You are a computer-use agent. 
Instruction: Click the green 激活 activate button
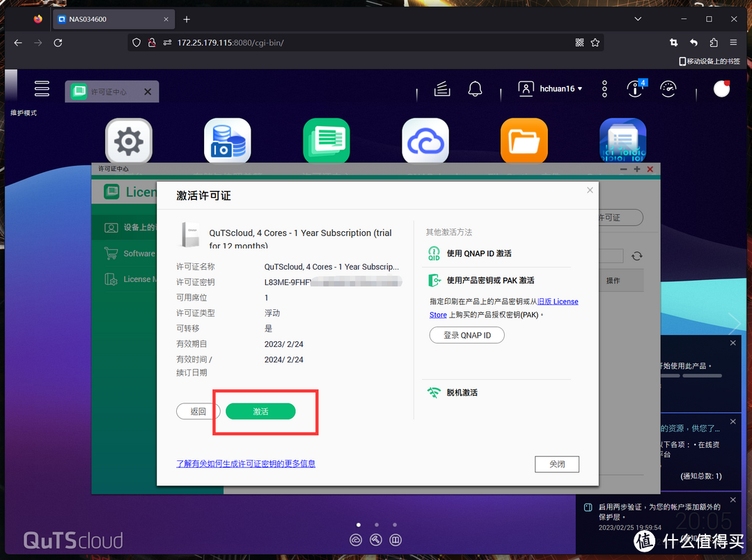point(260,411)
